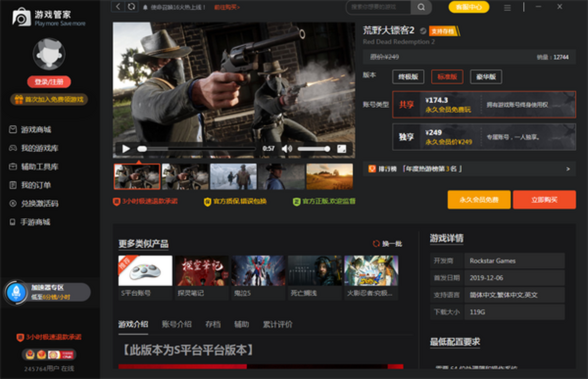Click 换一批 refresh similar products
Screen dimensions: 588x379
point(388,243)
